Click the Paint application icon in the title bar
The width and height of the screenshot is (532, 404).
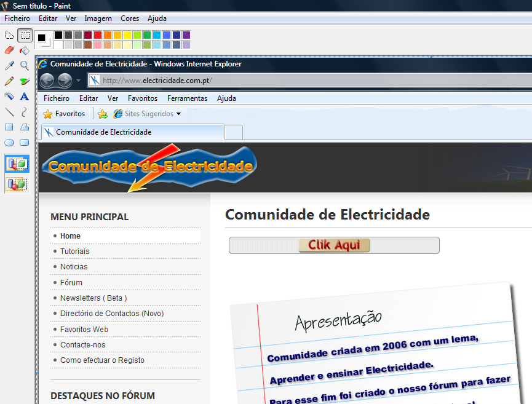click(x=5, y=6)
